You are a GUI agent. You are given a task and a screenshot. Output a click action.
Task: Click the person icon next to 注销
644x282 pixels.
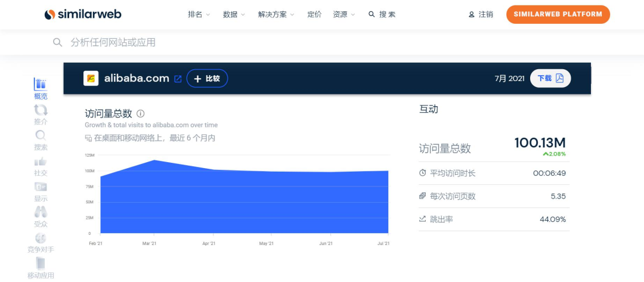tap(472, 14)
